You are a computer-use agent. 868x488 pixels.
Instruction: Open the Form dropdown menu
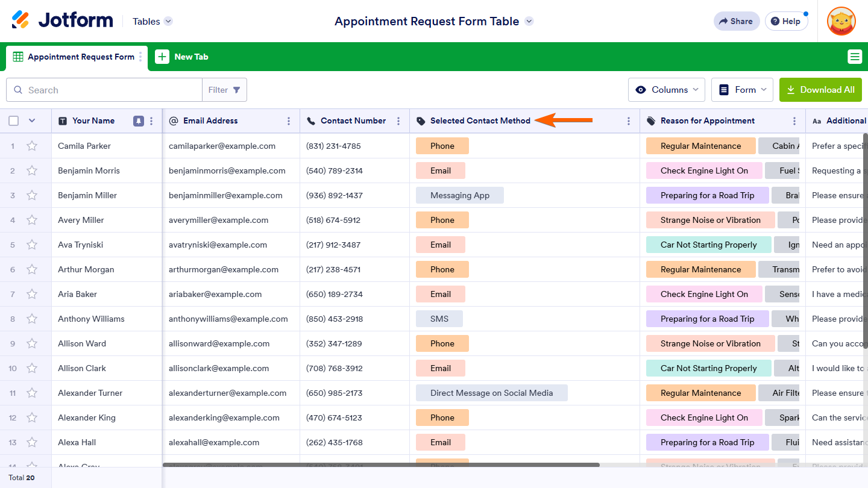click(743, 90)
